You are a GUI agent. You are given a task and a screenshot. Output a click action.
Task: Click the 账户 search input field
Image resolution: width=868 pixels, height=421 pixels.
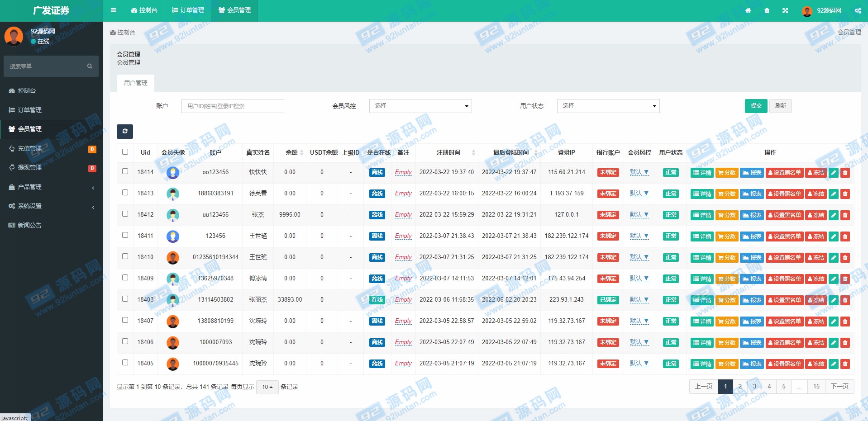[x=233, y=106]
